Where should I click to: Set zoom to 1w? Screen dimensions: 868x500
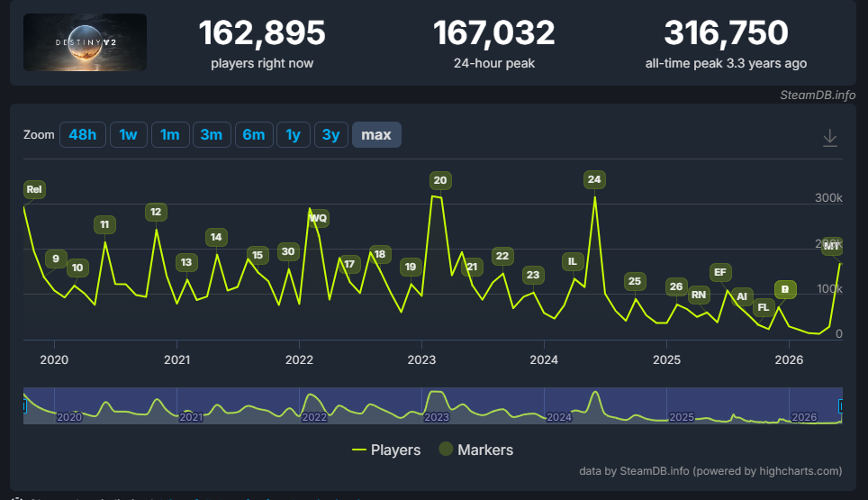[129, 134]
